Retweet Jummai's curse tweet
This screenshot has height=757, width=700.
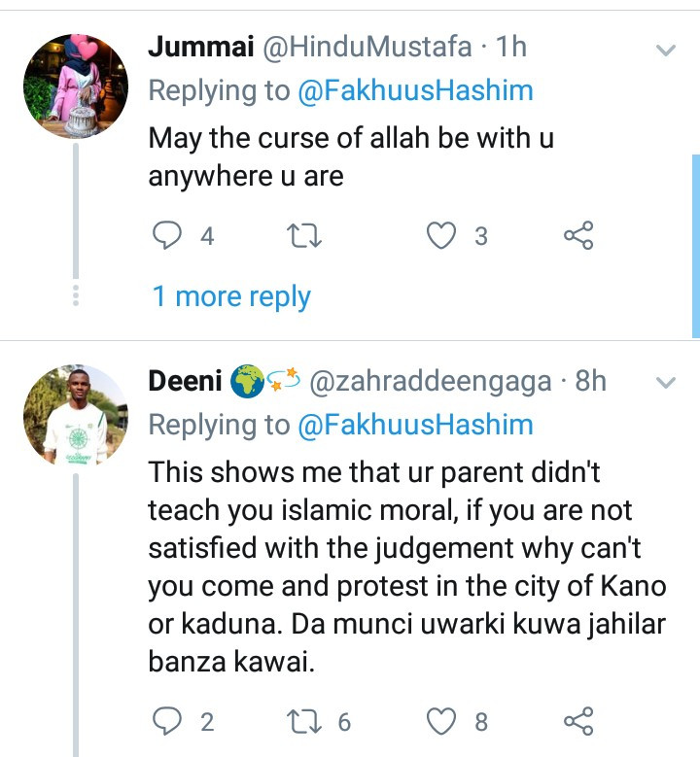coord(305,235)
